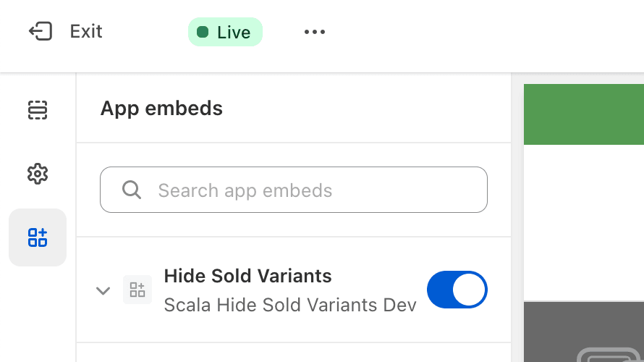Click the Exit arrow icon

[x=41, y=31]
